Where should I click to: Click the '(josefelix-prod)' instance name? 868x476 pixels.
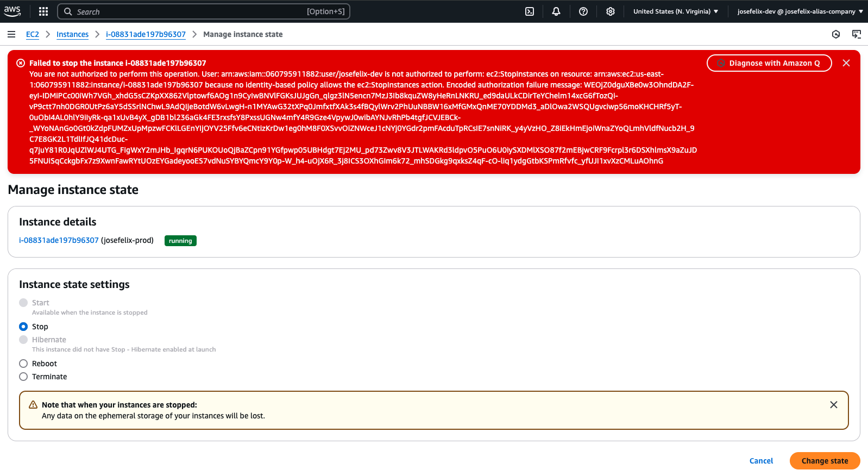point(128,240)
